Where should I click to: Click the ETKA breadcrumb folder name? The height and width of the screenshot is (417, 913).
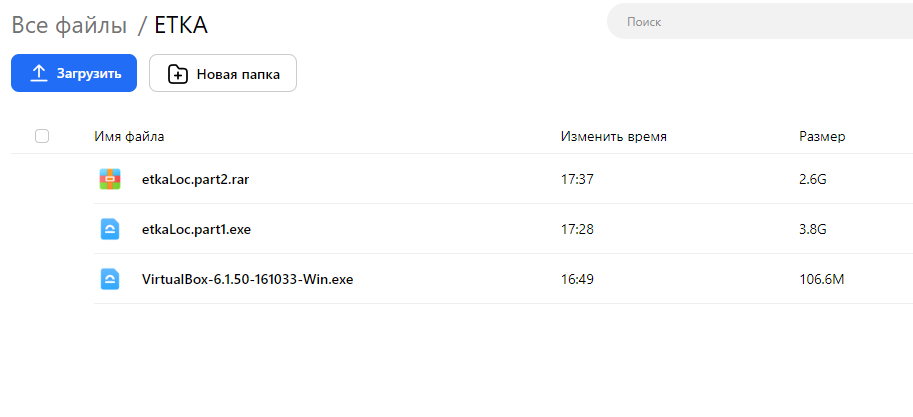click(x=181, y=25)
